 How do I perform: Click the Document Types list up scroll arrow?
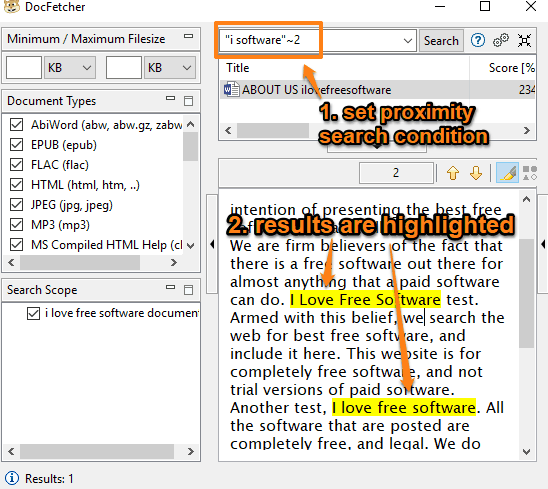tap(190, 124)
